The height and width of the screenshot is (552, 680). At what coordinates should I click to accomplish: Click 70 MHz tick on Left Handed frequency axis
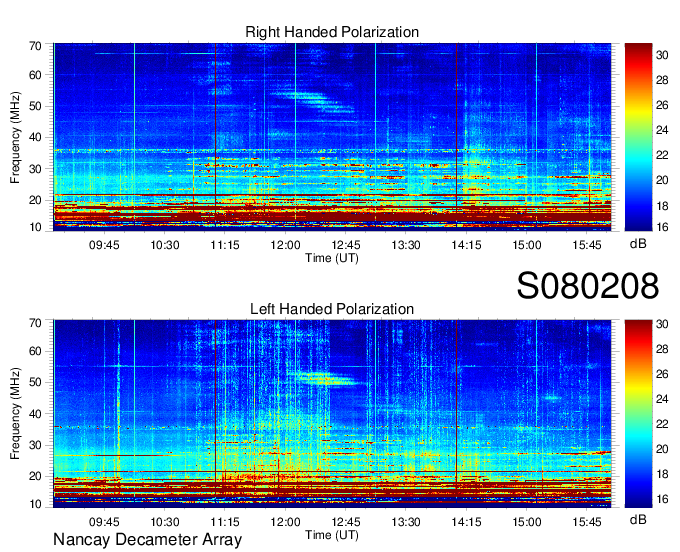(x=35, y=323)
